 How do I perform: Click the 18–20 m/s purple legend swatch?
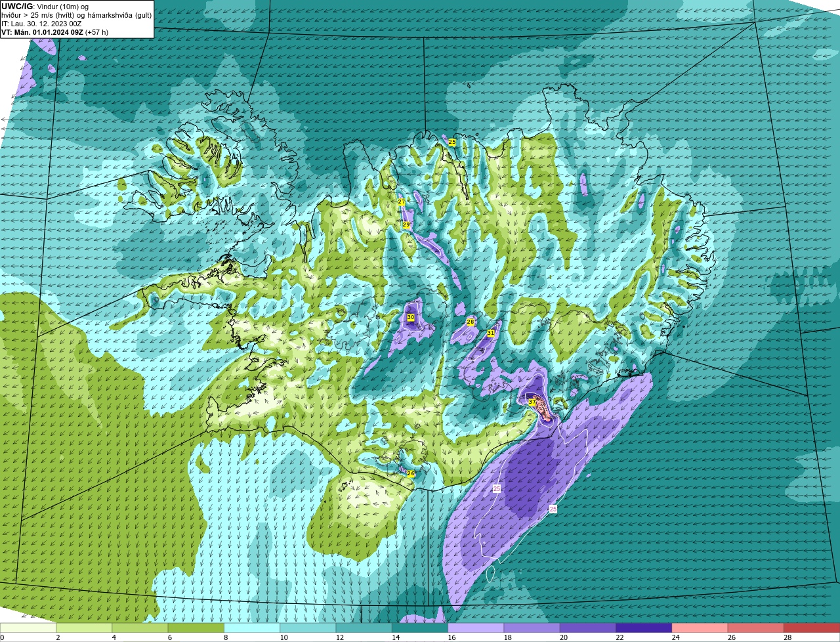(x=532, y=628)
